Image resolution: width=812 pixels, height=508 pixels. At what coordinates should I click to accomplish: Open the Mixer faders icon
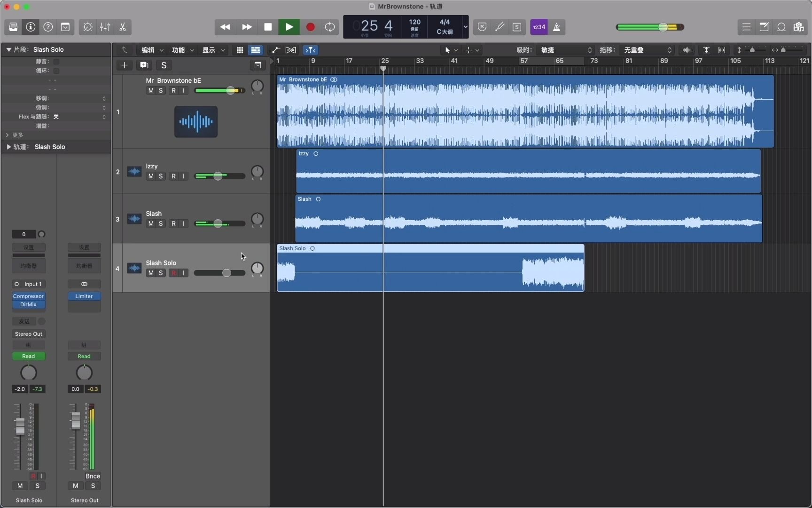click(x=105, y=27)
